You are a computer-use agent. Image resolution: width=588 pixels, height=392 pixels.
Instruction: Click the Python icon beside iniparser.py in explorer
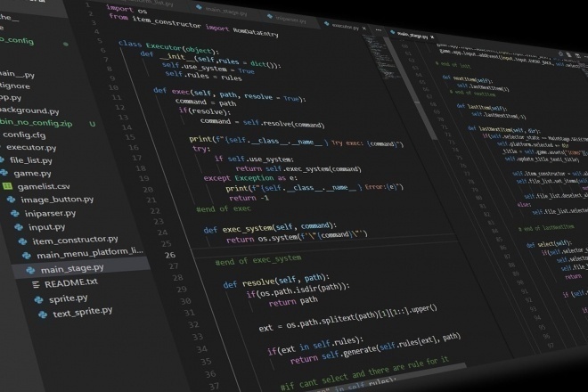pyautogui.click(x=15, y=213)
